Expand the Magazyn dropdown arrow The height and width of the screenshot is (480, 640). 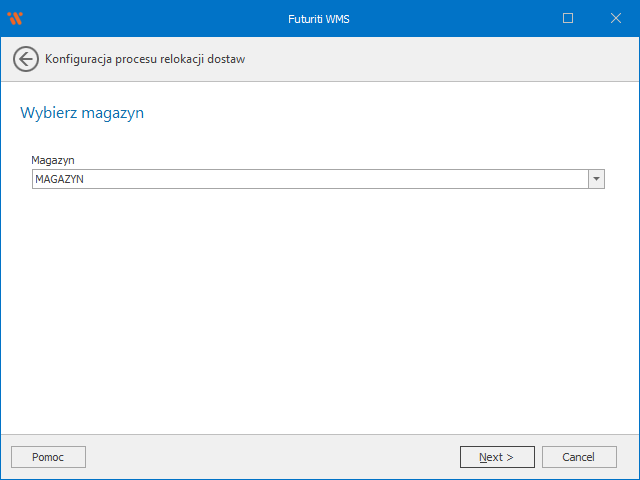tap(596, 179)
